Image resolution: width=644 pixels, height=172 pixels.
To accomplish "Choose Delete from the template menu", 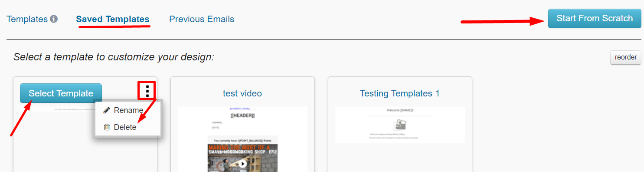I will pos(128,127).
